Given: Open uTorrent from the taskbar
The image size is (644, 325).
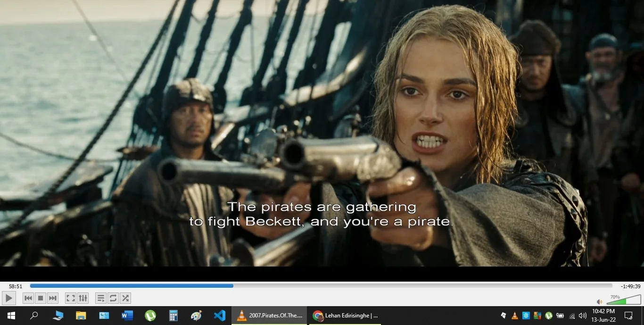Looking at the screenshot, I should (x=150, y=316).
